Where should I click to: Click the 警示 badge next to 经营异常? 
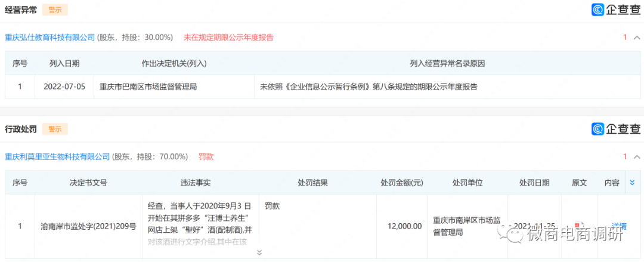click(55, 10)
